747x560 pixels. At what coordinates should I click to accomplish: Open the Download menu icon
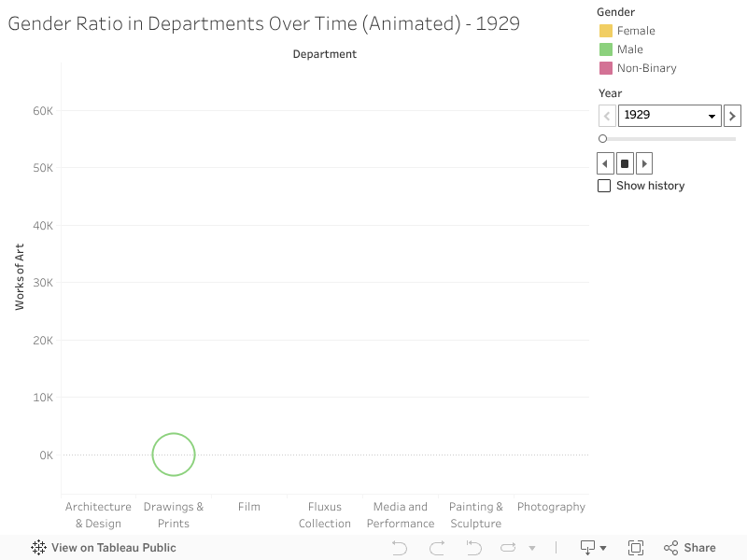[592, 548]
